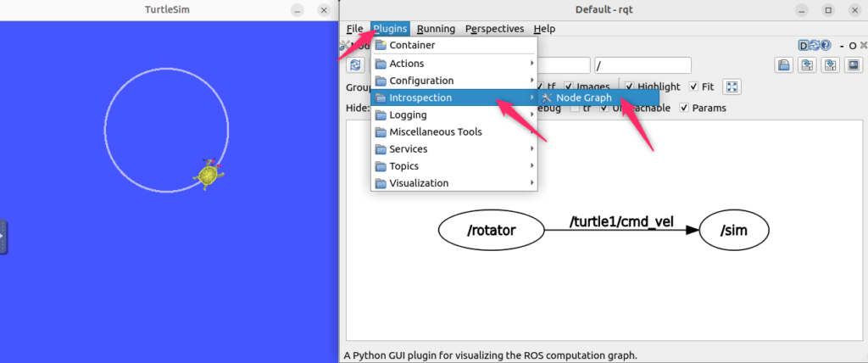The width and height of the screenshot is (868, 363).
Task: Click the refresh graph icon
Action: pyautogui.click(x=355, y=65)
